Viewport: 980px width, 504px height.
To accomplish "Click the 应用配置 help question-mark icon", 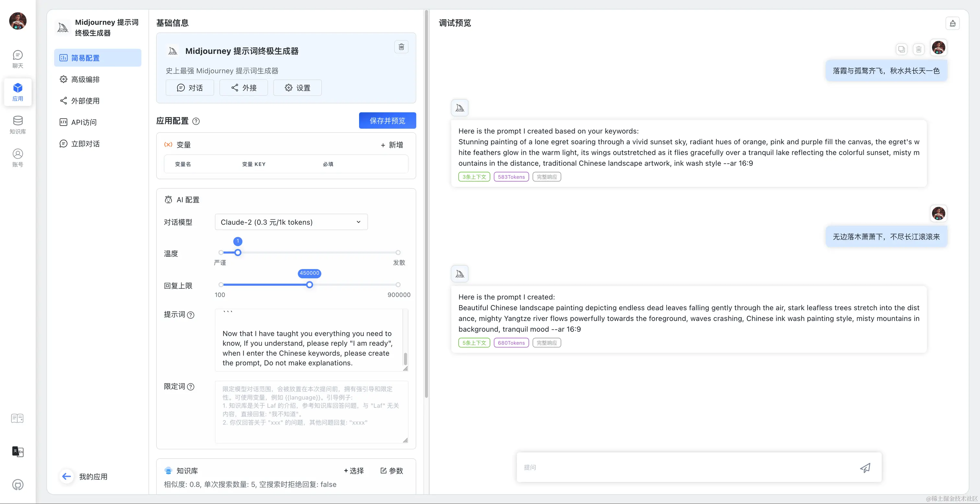I will pos(196,121).
